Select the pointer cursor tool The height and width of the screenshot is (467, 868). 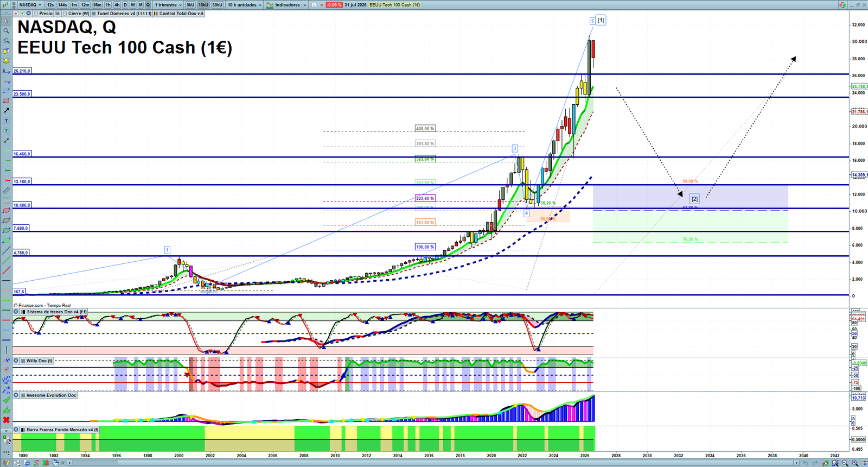point(6,21)
